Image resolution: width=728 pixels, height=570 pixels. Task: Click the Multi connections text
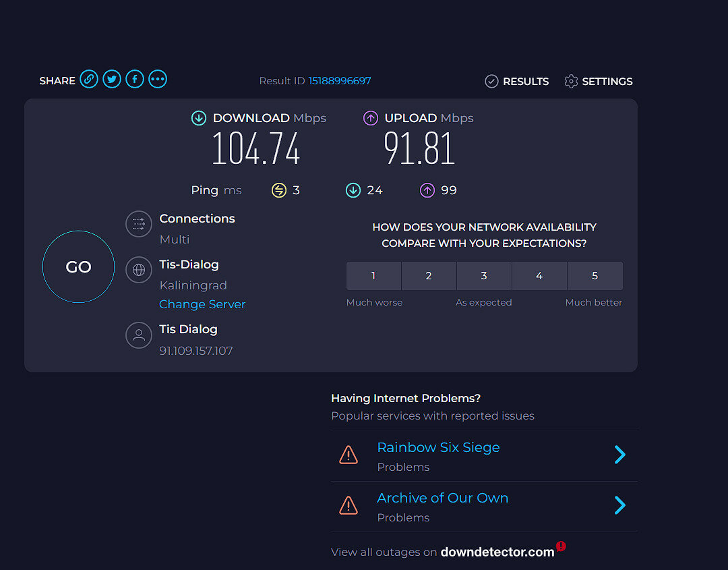(175, 239)
